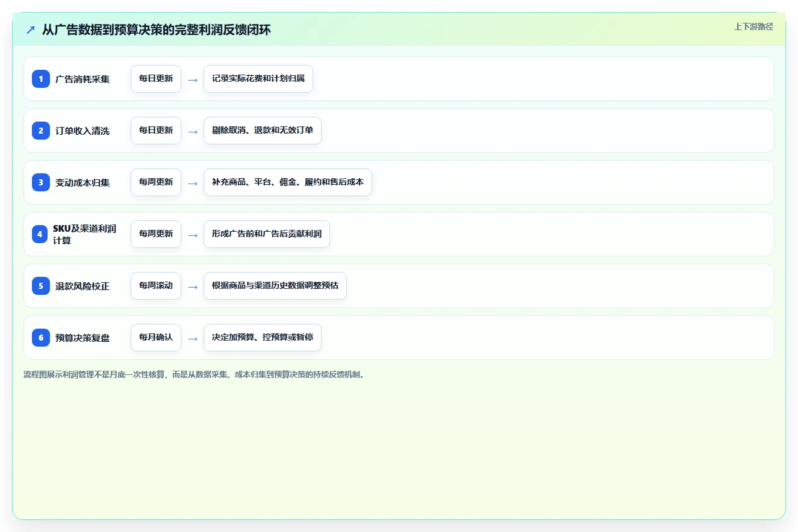The height and width of the screenshot is (532, 798).
Task: Click 每日更新 chip in 广告消耗采集 row
Action: click(156, 79)
